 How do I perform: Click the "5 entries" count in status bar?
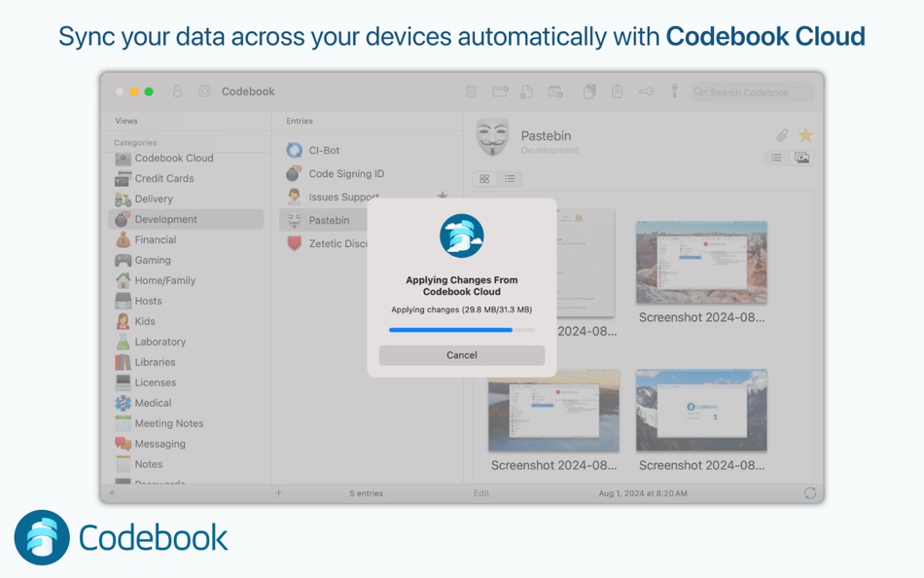pyautogui.click(x=366, y=493)
